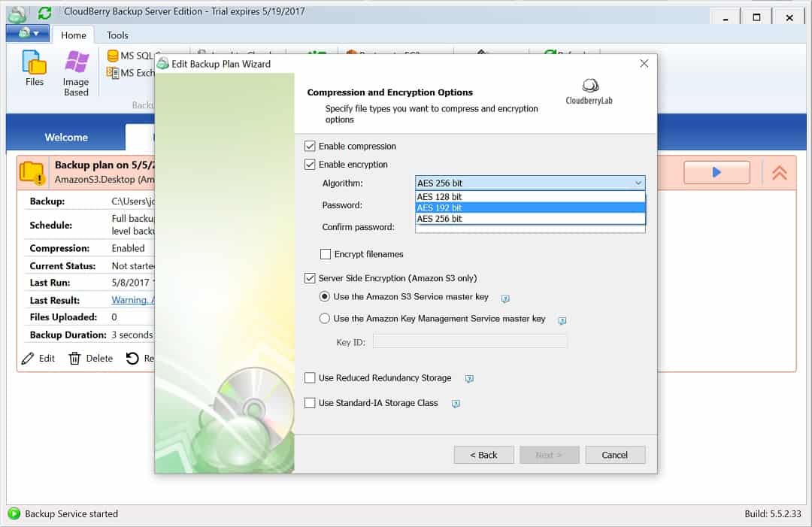
Task: Click the green refresh arrows in title bar
Action: [x=45, y=13]
